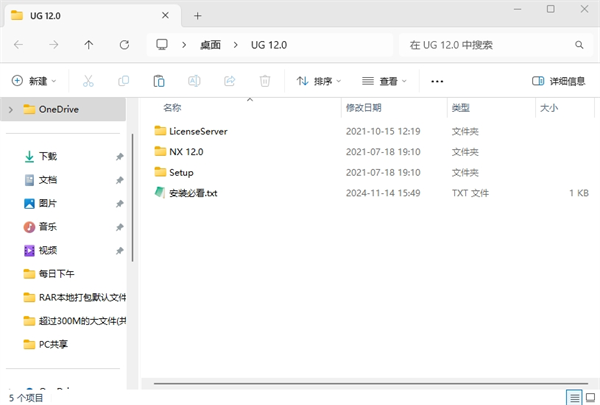Click the paste clipboard icon
Image resolution: width=600 pixels, height=405 pixels.
point(159,81)
